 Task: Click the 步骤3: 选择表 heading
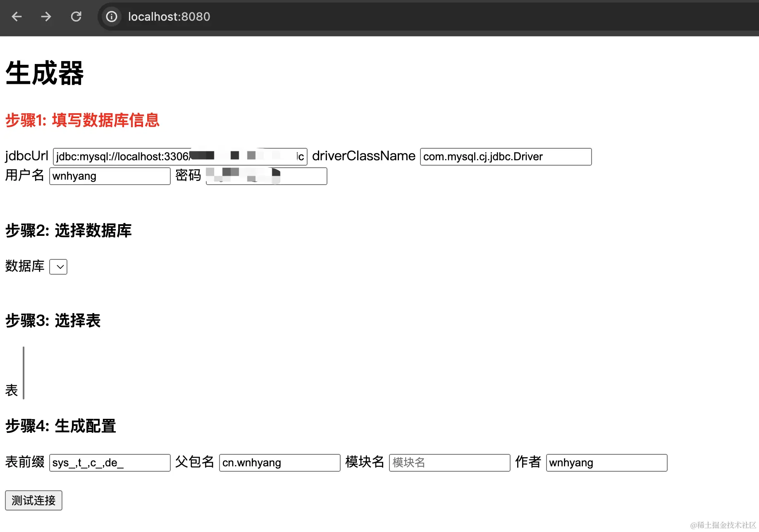pos(53,321)
